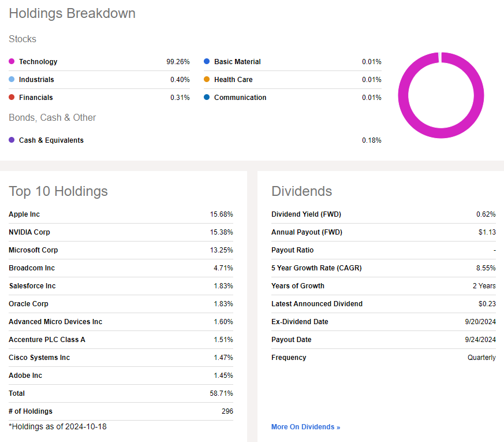Click the Holdings Breakdown heading
The width and height of the screenshot is (504, 442).
click(x=72, y=13)
